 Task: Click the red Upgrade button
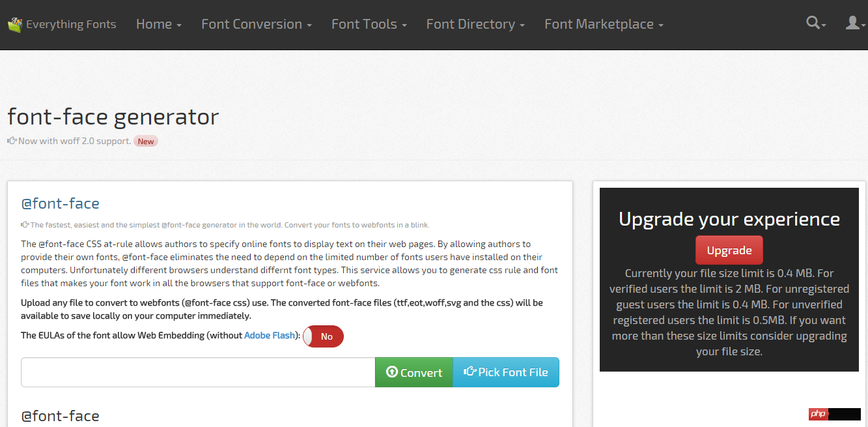[729, 250]
